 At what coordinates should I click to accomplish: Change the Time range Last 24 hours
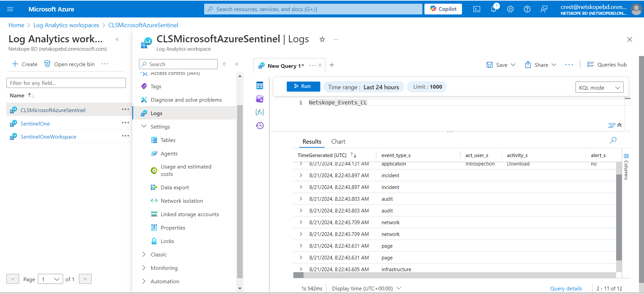(364, 87)
